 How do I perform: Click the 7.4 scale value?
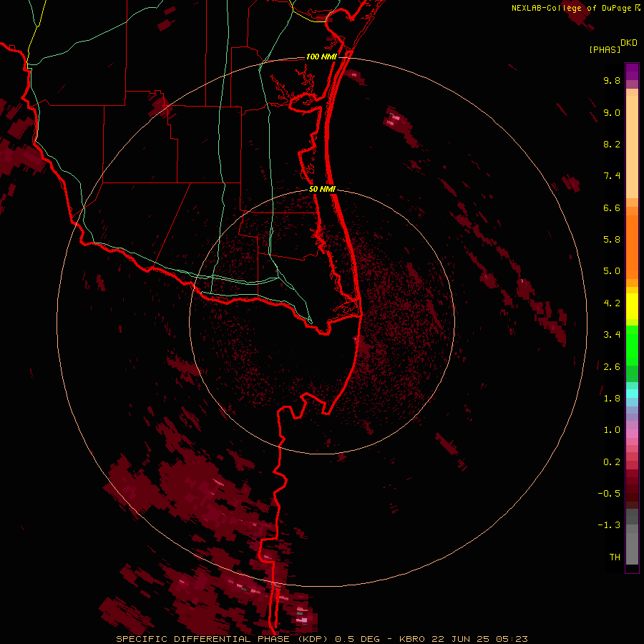(x=612, y=176)
